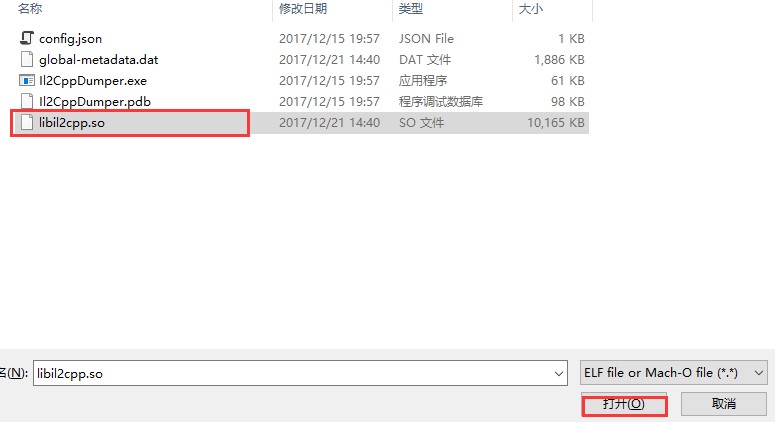The height and width of the screenshot is (422, 775).
Task: Click the Il2CppDumper.pdb file icon
Action: tap(27, 101)
